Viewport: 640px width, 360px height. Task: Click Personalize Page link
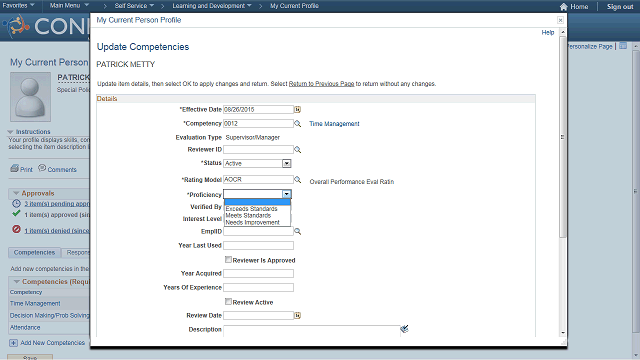pyautogui.click(x=590, y=46)
